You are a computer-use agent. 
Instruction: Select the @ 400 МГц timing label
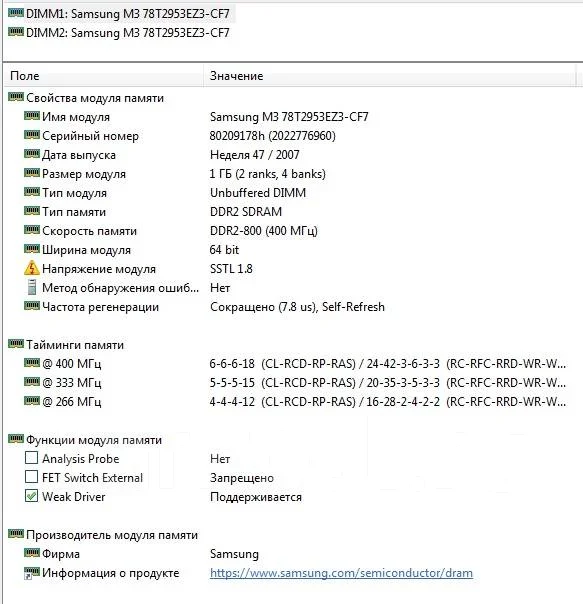tap(72, 364)
